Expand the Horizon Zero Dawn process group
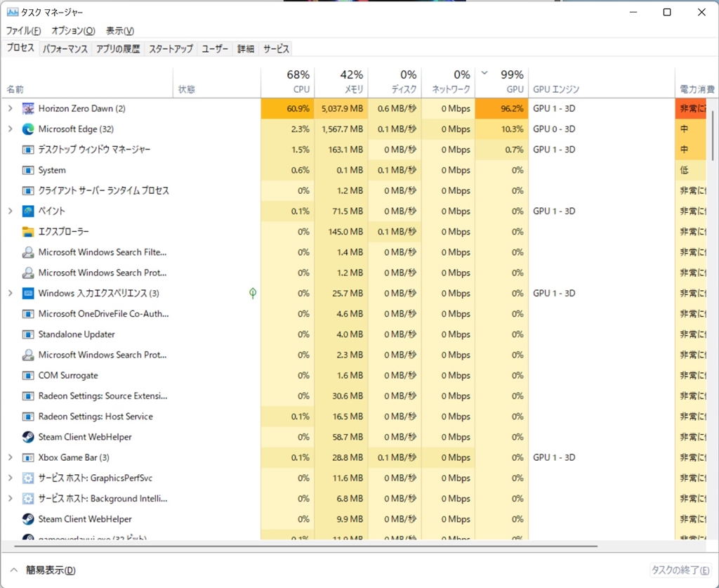Image resolution: width=719 pixels, height=588 pixels. 10,109
